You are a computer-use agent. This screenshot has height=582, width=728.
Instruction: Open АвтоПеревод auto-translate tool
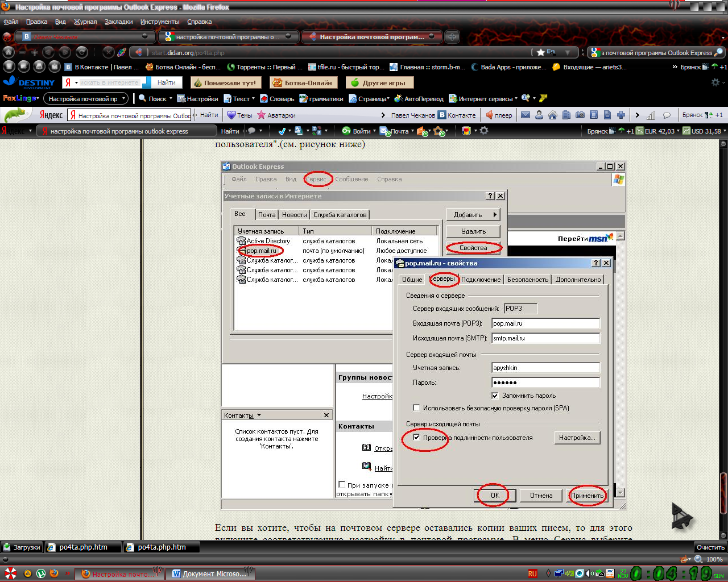point(419,98)
